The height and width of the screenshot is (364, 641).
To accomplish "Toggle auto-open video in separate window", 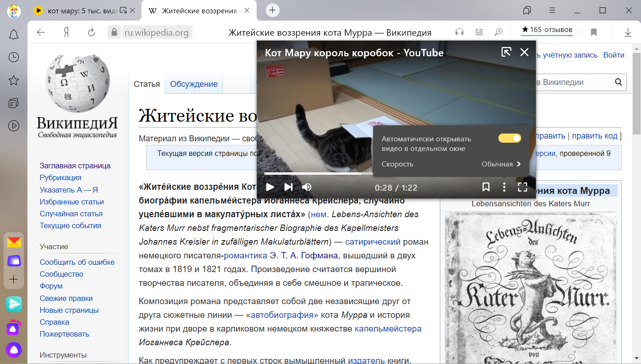I will click(510, 138).
